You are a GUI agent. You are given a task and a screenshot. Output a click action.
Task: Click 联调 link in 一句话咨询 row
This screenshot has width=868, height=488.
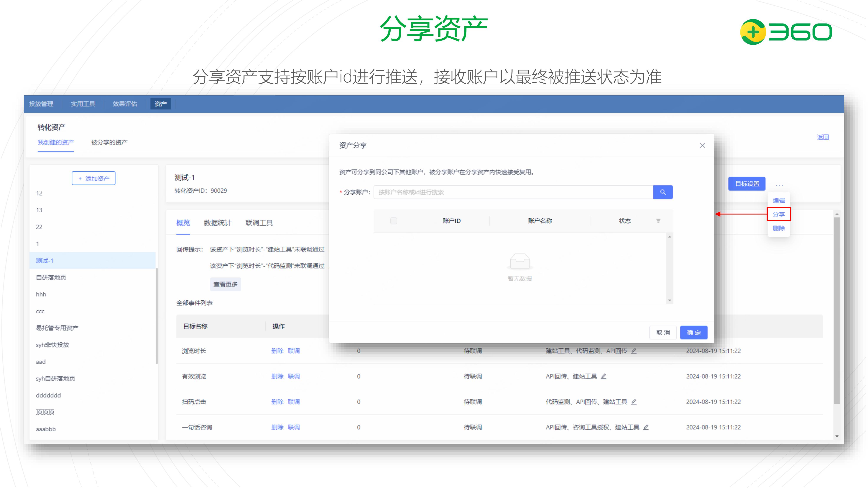click(293, 427)
